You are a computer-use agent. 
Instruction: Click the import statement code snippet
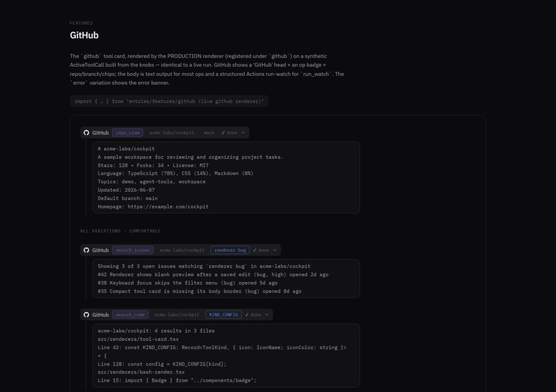pyautogui.click(x=169, y=101)
